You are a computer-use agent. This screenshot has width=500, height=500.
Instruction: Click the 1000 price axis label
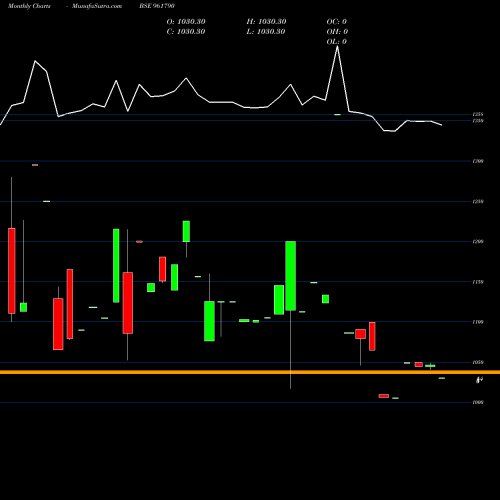point(478,402)
